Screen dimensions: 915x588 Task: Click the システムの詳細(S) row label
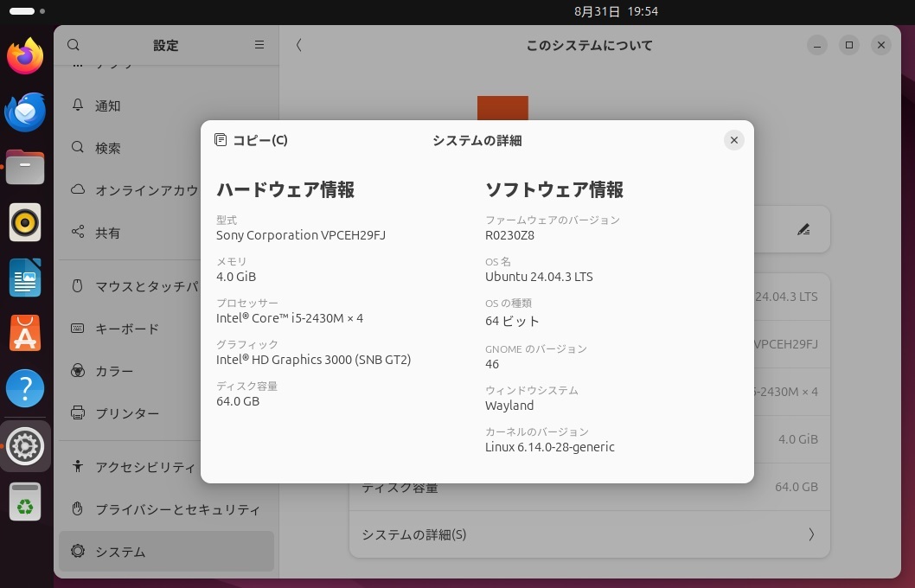click(x=413, y=534)
